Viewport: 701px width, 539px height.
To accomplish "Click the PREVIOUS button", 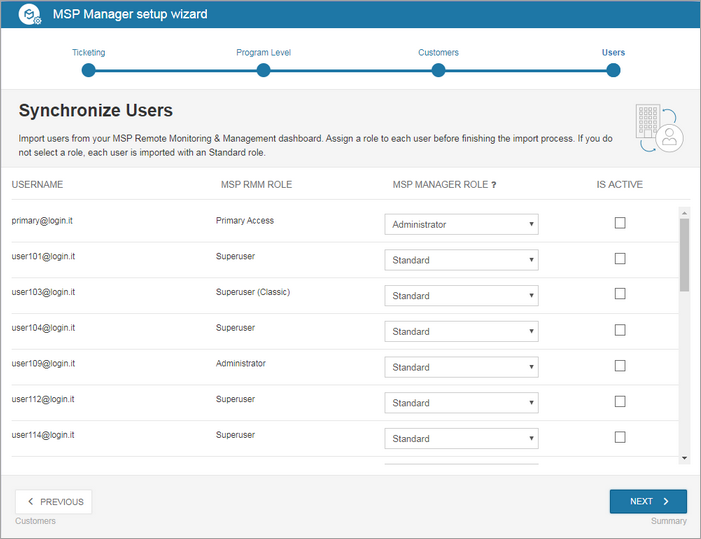I will pos(54,501).
